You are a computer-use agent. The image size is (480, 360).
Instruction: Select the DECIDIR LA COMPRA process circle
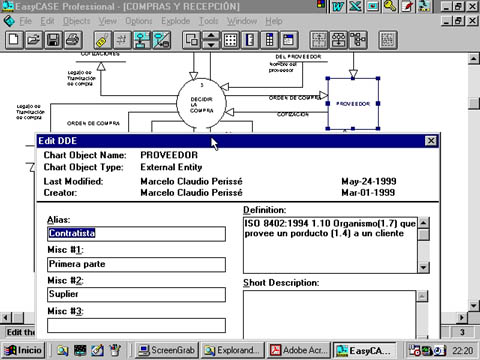tap(201, 104)
